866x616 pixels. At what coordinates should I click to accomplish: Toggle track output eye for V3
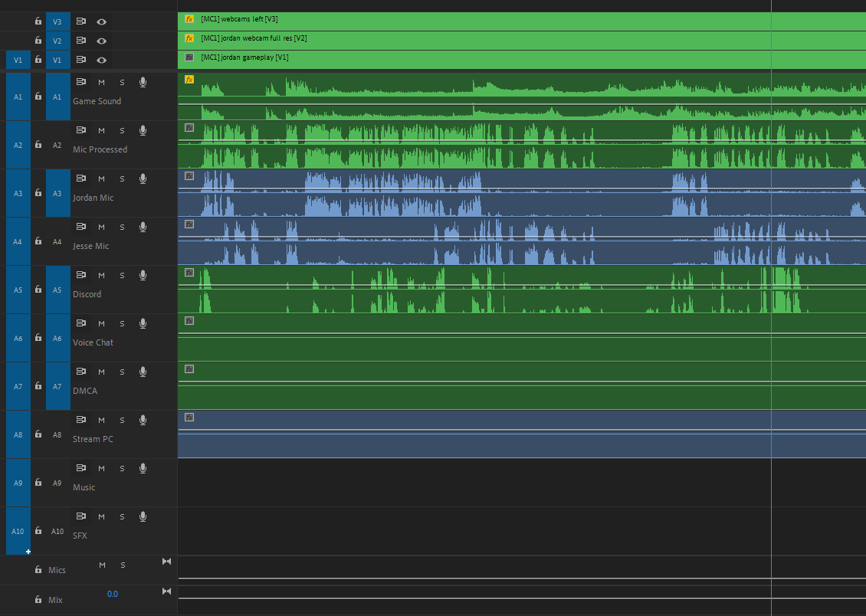[101, 21]
